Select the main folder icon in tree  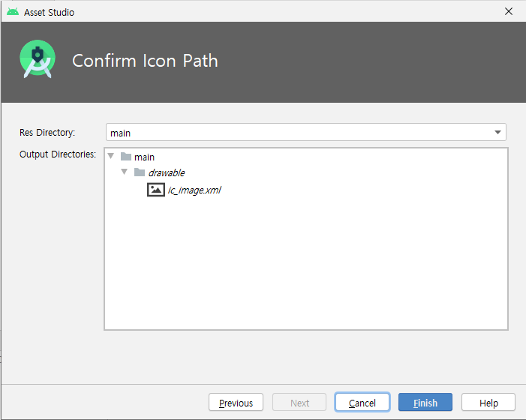126,157
